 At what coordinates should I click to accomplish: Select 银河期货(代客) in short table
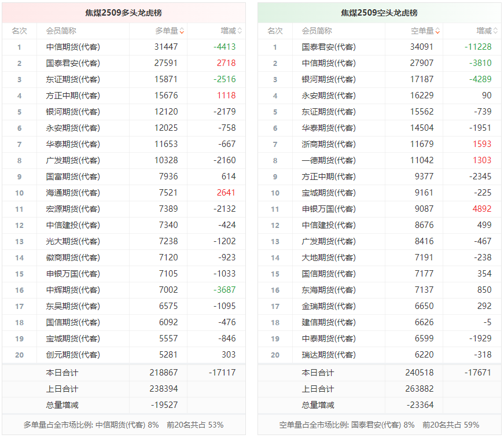pos(329,79)
